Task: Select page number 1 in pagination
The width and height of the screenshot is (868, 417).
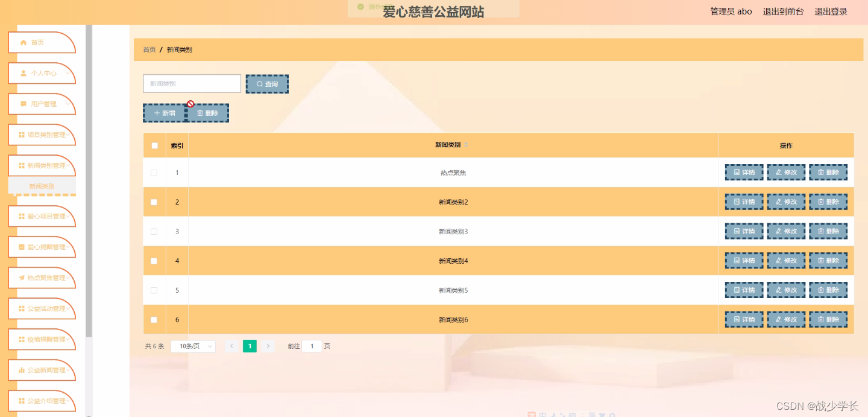Action: point(250,346)
